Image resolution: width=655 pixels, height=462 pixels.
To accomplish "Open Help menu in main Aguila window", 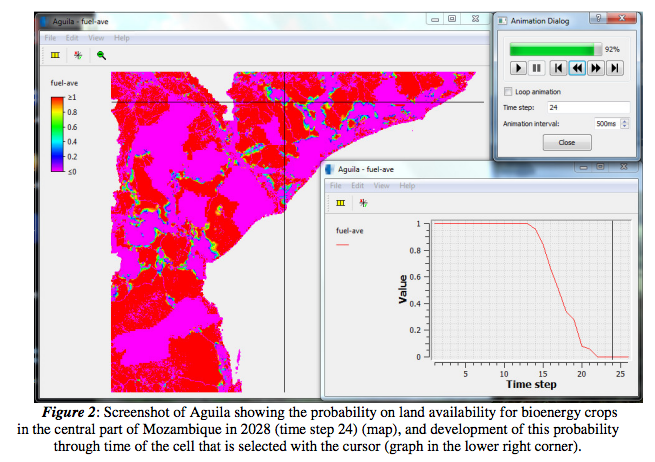I will [122, 38].
